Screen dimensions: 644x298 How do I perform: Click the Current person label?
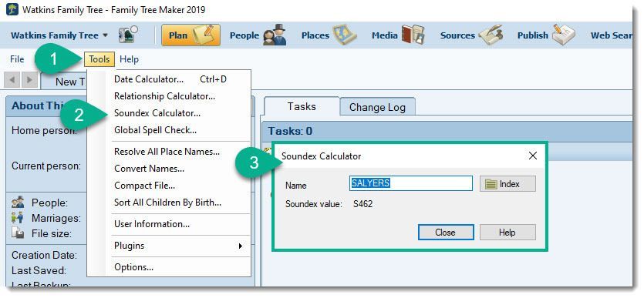pyautogui.click(x=46, y=166)
